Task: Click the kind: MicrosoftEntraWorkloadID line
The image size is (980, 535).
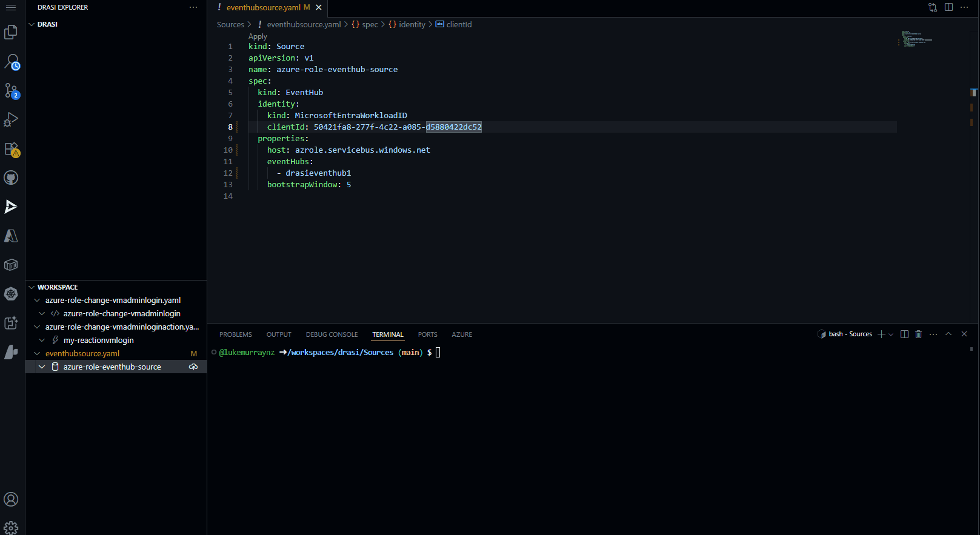Action: point(337,115)
